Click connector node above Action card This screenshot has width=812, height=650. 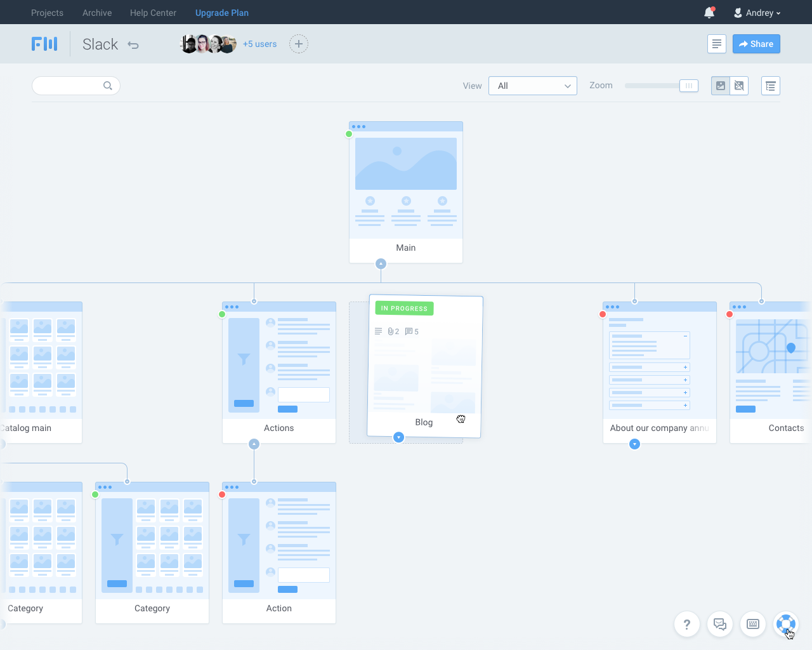tap(254, 482)
